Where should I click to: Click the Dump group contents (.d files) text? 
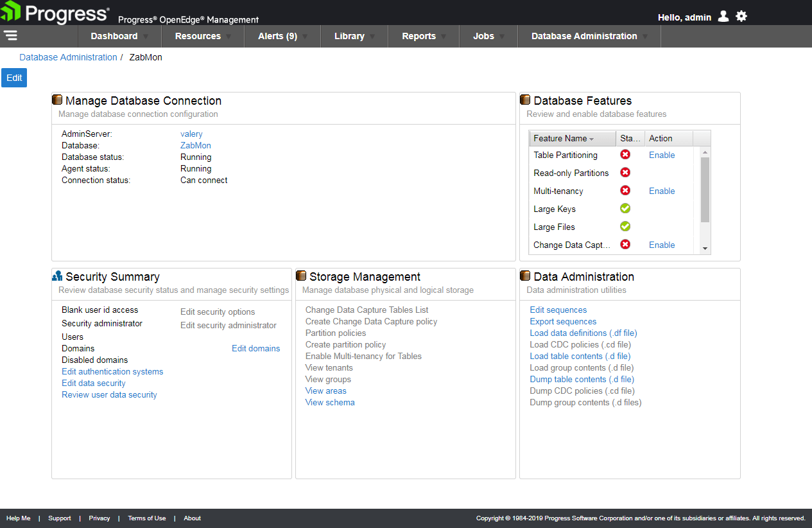coord(586,402)
